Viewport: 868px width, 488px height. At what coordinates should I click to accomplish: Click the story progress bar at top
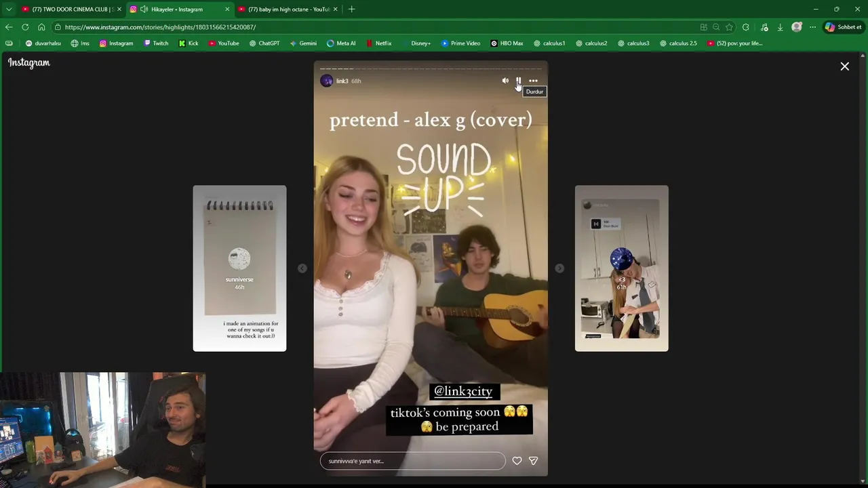click(431, 68)
